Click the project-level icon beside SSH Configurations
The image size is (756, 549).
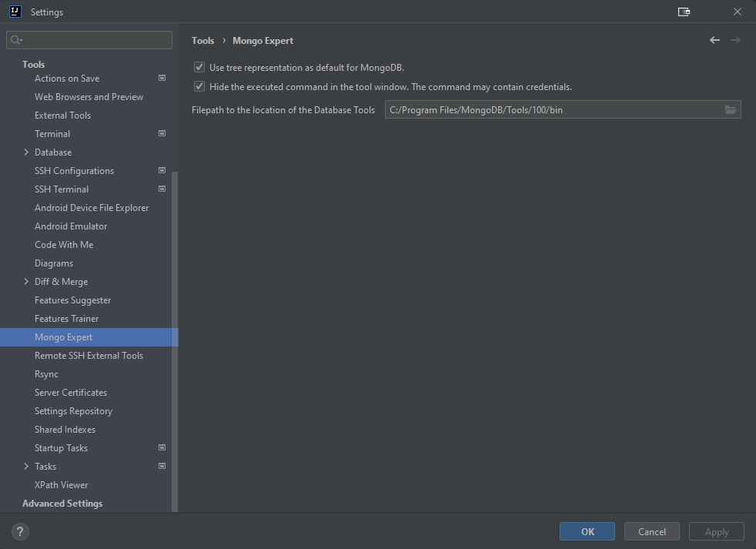coord(162,170)
